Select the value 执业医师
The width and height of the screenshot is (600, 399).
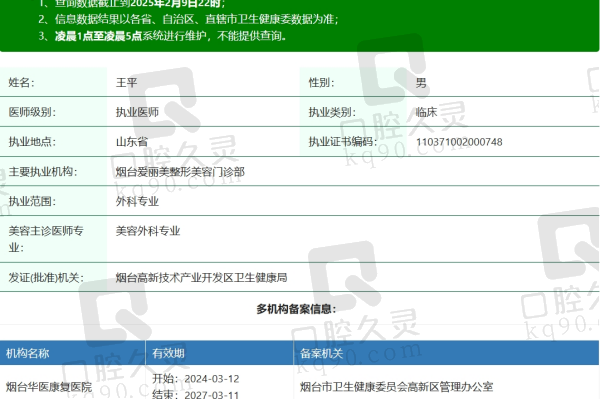[137, 112]
